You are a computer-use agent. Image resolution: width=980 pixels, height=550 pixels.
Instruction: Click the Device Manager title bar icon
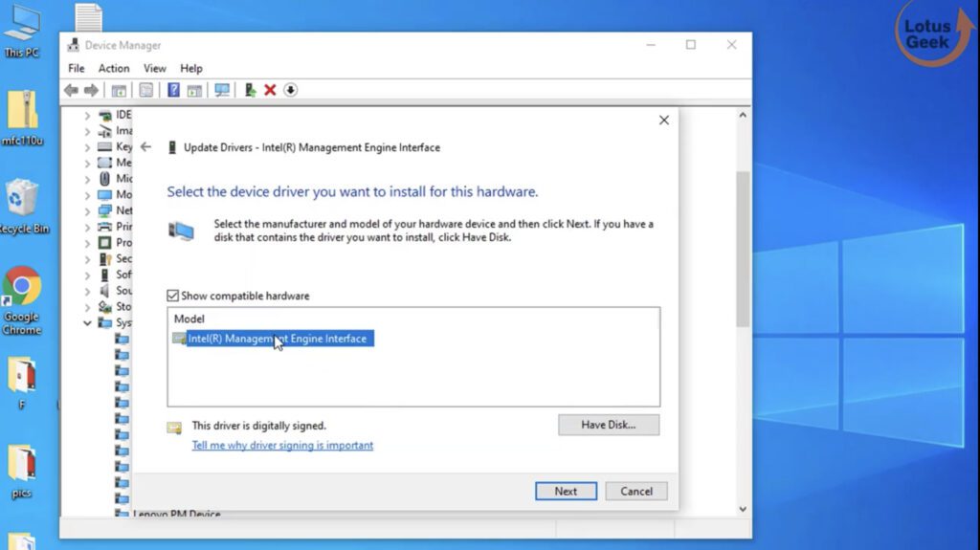pos(74,45)
